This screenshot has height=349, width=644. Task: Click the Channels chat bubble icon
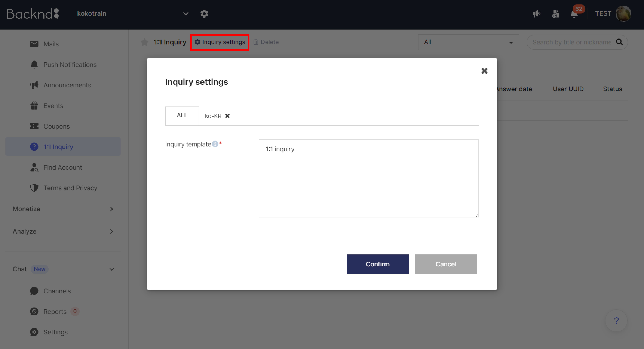(34, 291)
